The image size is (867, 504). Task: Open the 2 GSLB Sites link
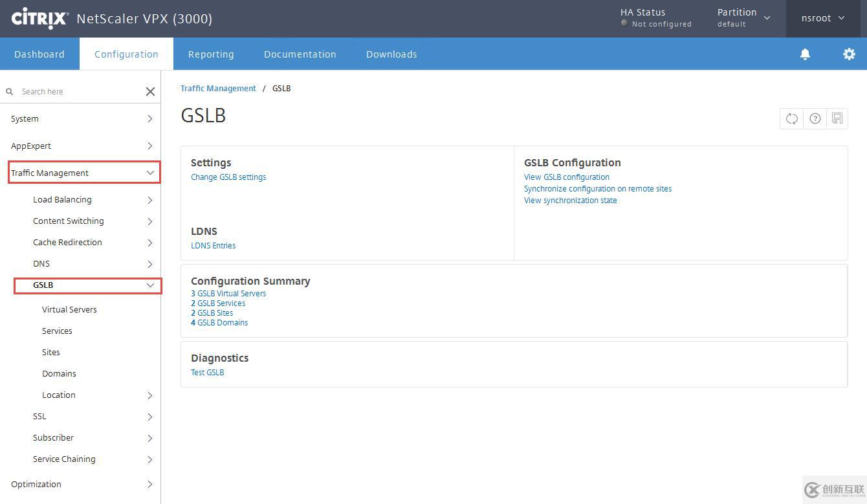212,313
